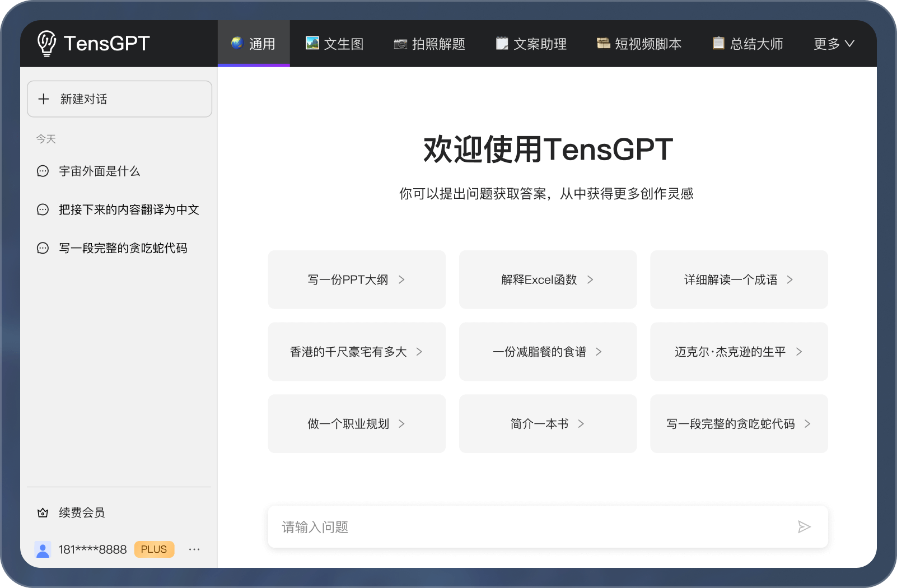The image size is (897, 588).
Task: Click the user avatar icon near 181****8888
Action: click(x=43, y=549)
